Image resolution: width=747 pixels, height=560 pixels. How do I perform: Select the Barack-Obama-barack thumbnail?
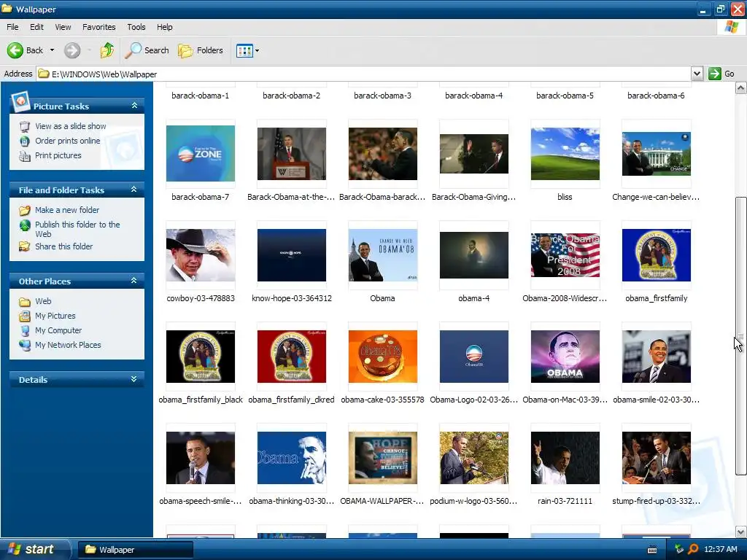tap(382, 153)
